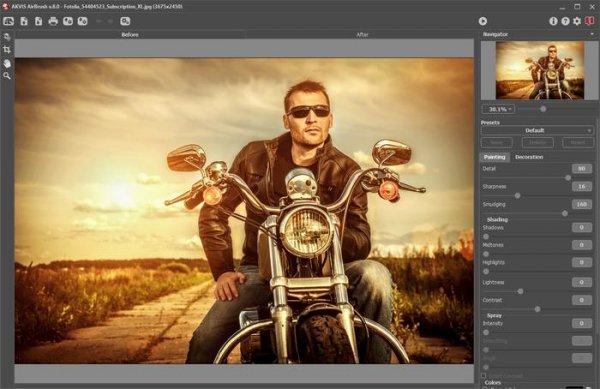This screenshot has height=389, width=600.
Task: Click the Navigator zoom slider handle
Action: tap(543, 109)
